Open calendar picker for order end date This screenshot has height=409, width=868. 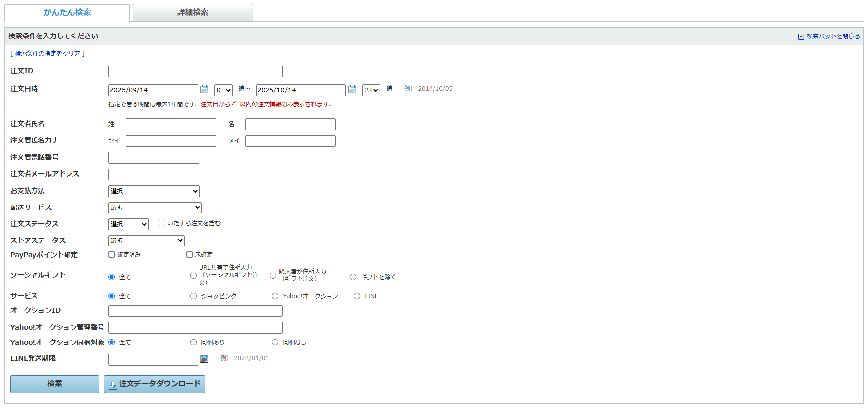(352, 90)
